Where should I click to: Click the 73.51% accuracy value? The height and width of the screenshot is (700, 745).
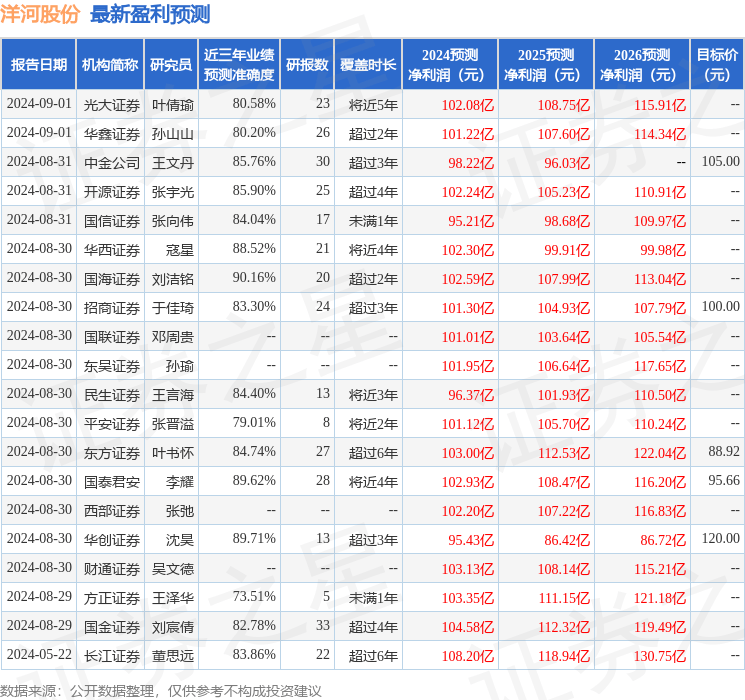254,596
